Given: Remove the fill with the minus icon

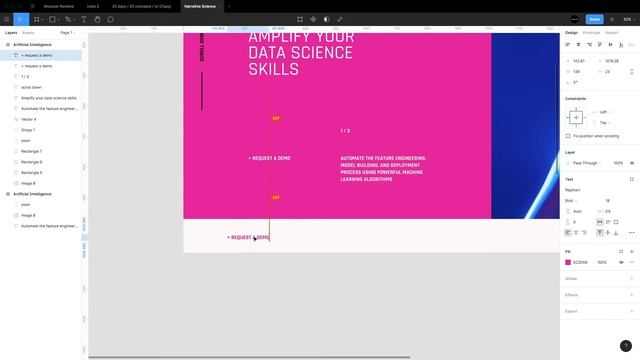Looking at the screenshot, I should tap(631, 262).
